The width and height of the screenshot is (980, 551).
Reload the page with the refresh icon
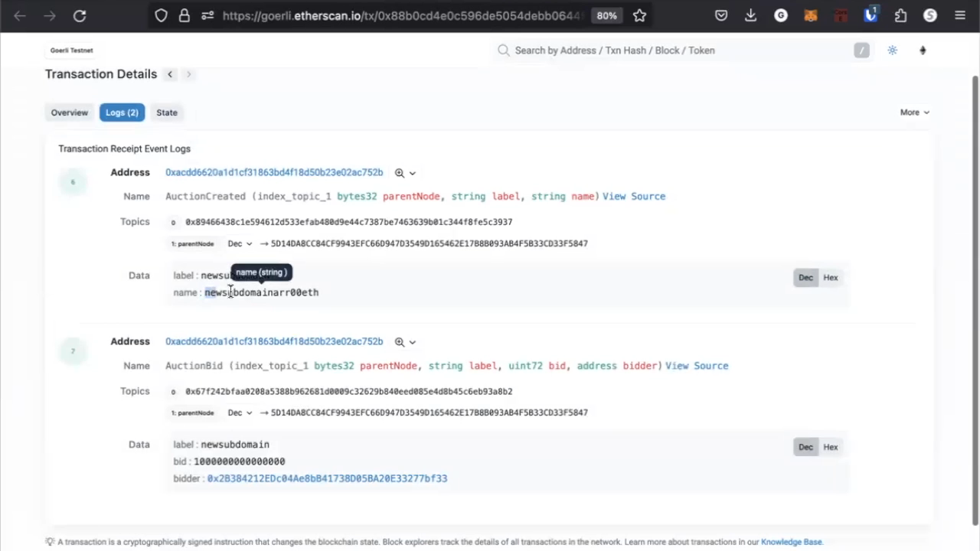(x=80, y=15)
